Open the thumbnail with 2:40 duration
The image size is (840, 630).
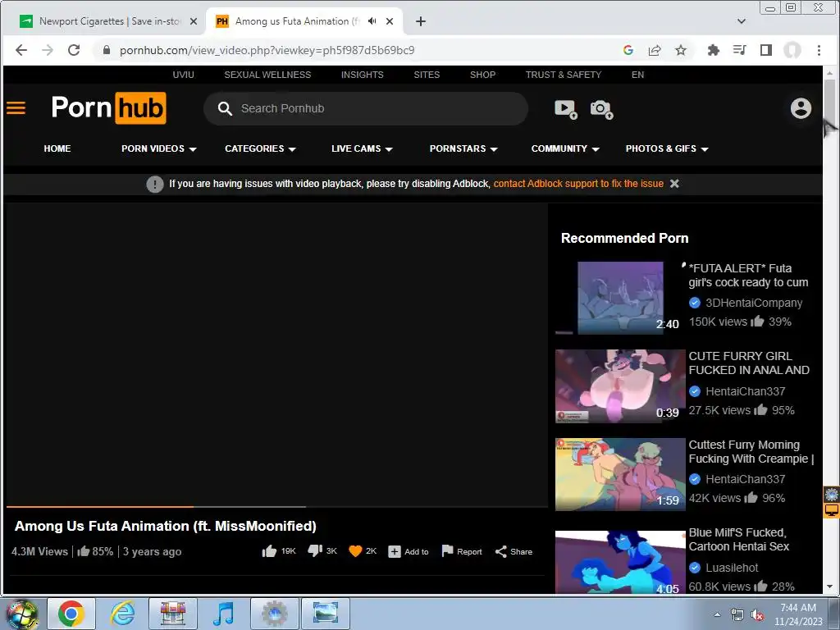coord(620,298)
